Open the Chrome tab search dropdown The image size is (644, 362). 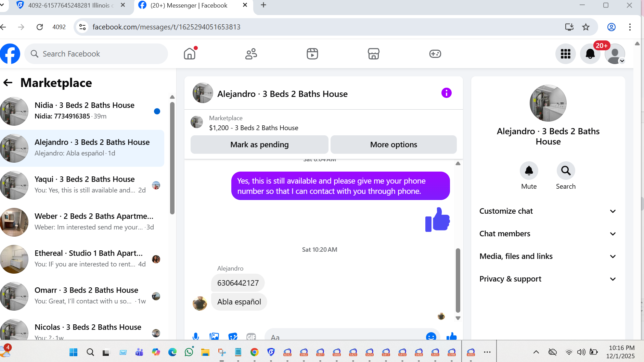tap(2, 5)
